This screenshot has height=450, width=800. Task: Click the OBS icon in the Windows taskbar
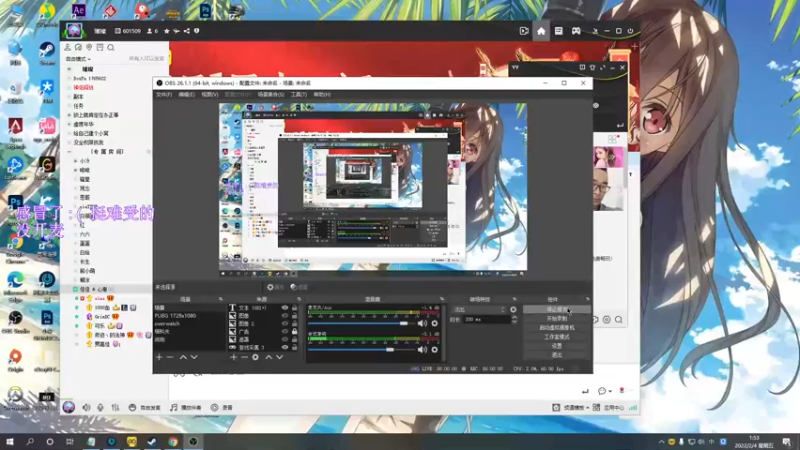(x=193, y=442)
